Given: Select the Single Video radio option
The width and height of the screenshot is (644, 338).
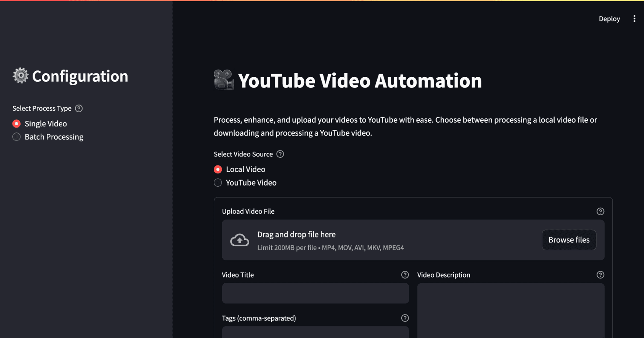Looking at the screenshot, I should pos(40,124).
